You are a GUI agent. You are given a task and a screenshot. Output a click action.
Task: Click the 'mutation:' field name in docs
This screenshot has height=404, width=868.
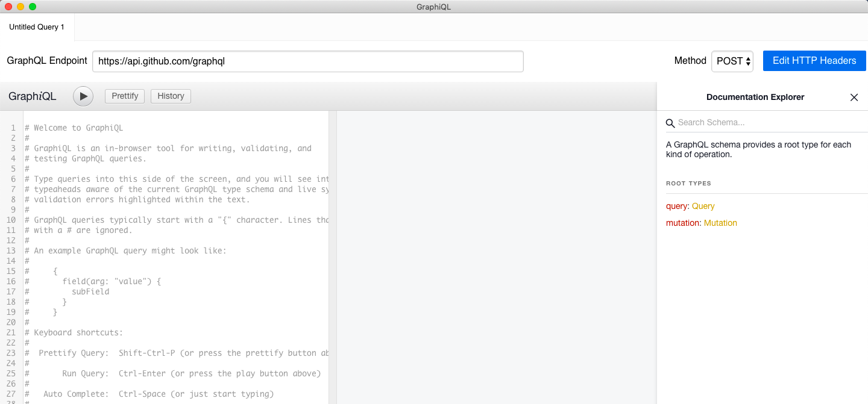click(684, 223)
